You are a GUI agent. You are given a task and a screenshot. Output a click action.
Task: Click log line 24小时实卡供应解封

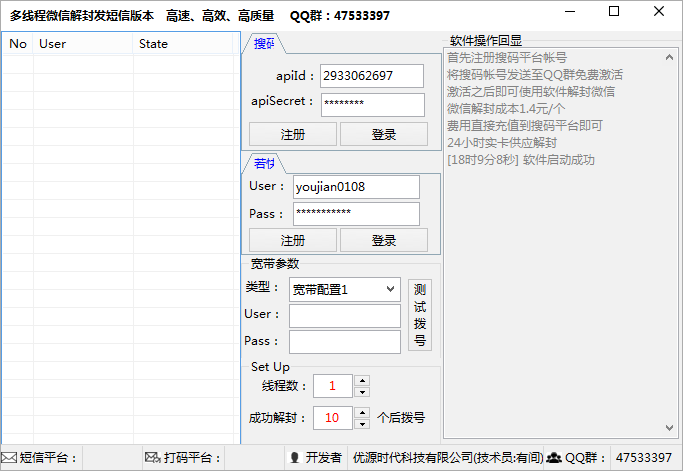coord(502,143)
